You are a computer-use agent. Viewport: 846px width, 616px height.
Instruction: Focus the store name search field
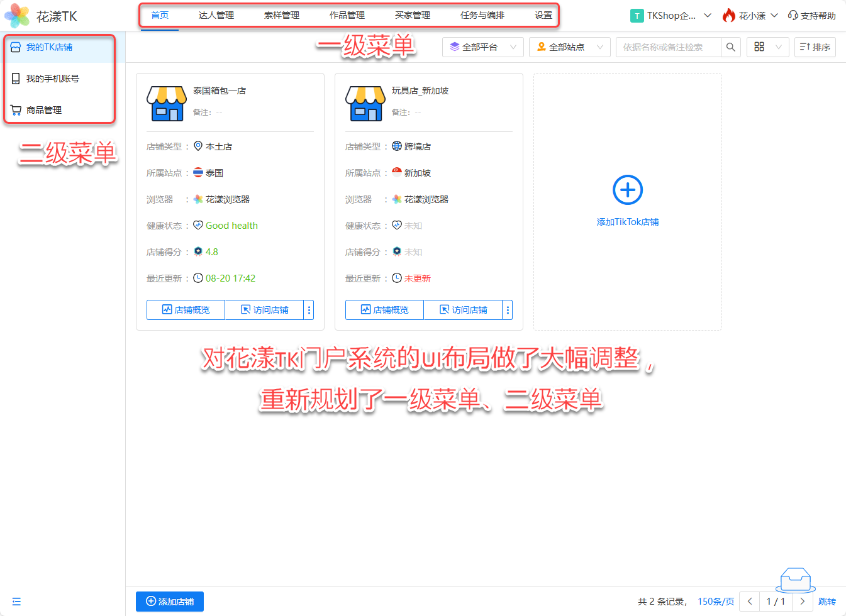pyautogui.click(x=668, y=47)
